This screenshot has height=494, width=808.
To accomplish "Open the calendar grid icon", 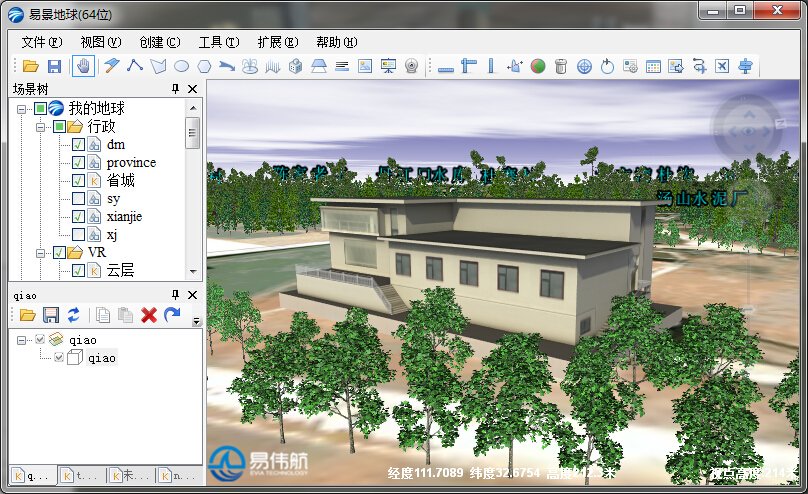I will [x=653, y=66].
